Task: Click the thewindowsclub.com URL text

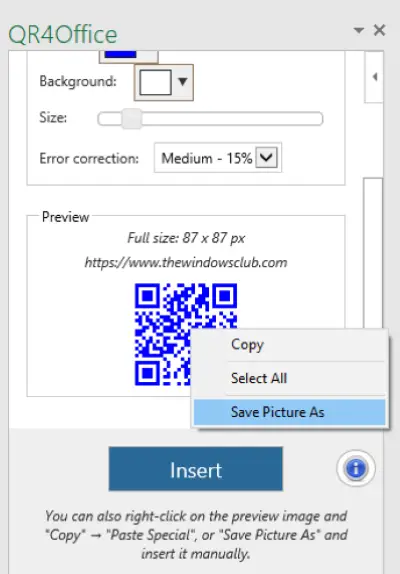Action: point(186,263)
